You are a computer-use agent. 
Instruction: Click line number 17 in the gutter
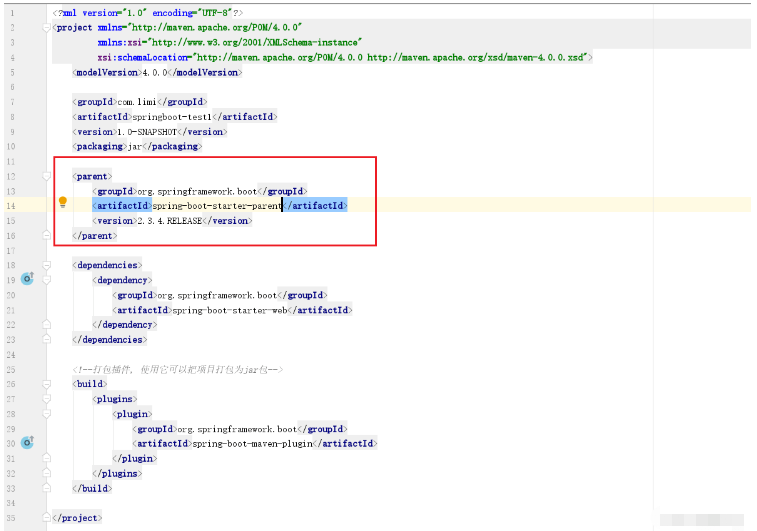tap(11, 251)
